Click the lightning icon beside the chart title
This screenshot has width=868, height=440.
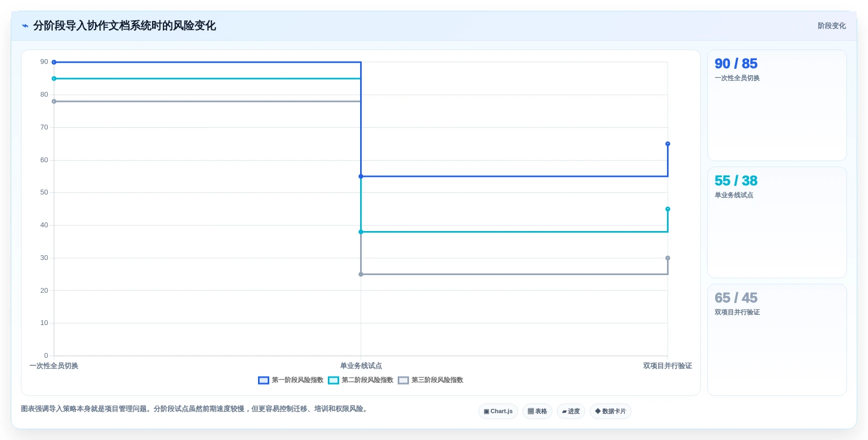click(25, 26)
